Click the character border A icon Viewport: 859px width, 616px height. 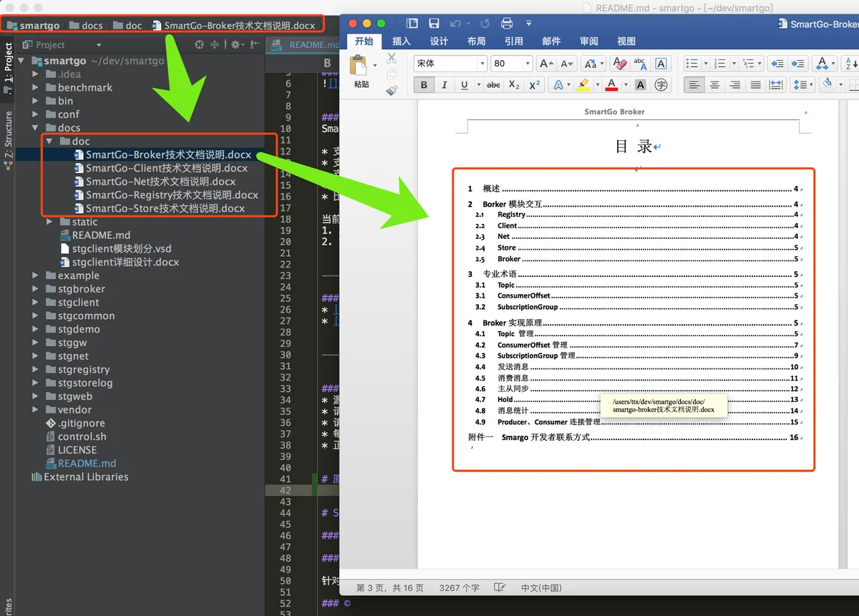click(x=661, y=64)
